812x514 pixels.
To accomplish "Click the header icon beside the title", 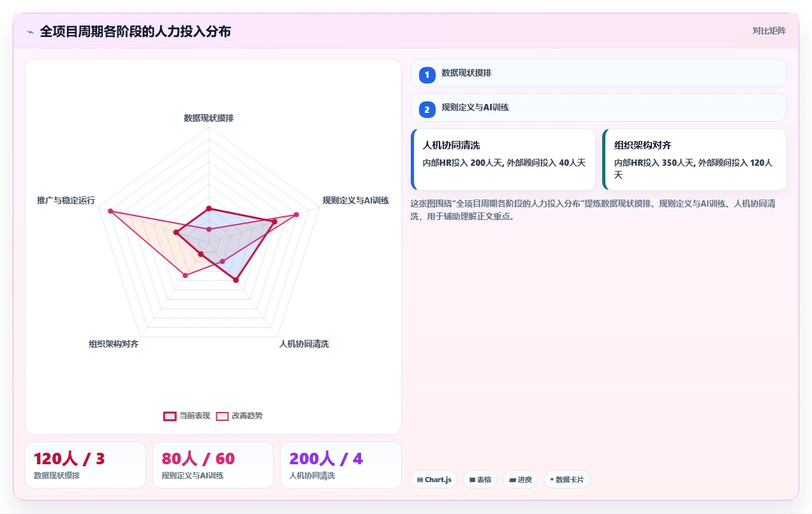I will (30, 31).
